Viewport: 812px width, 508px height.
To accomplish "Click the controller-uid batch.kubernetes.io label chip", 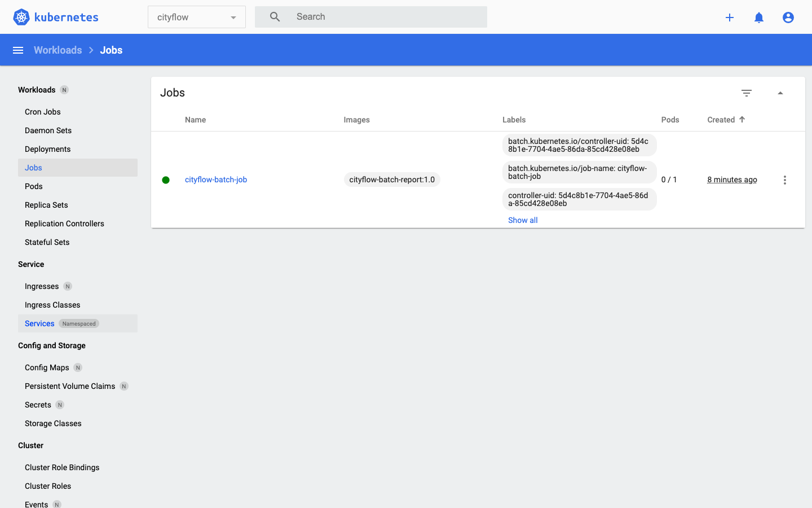I will (579, 145).
